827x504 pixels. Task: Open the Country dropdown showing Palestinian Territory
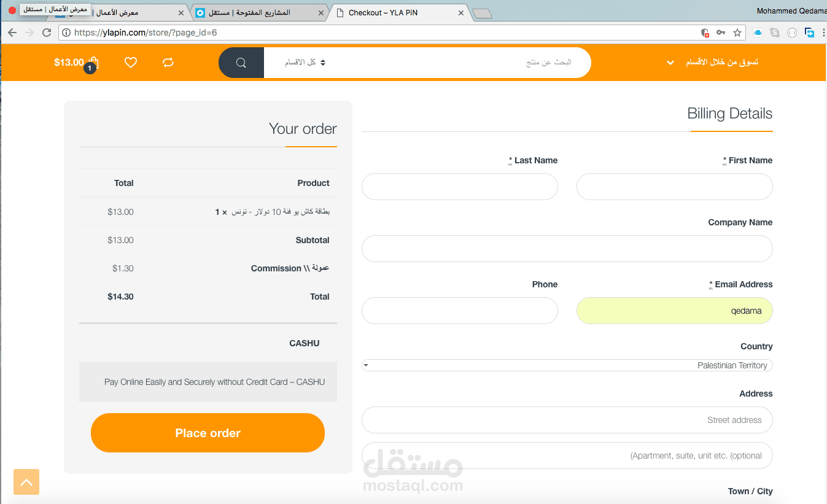[x=567, y=365]
